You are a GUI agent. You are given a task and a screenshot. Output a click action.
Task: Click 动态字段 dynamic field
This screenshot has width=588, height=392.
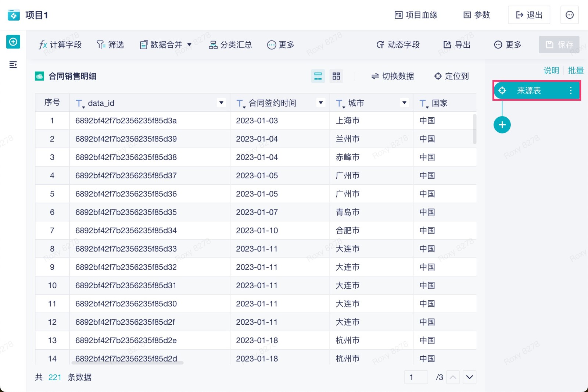click(x=398, y=45)
